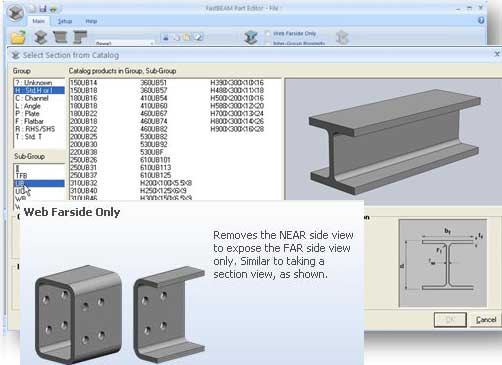Viewport: 502px width, 365px height.
Task: Select the TFB sub-group entry
Action: point(22,175)
